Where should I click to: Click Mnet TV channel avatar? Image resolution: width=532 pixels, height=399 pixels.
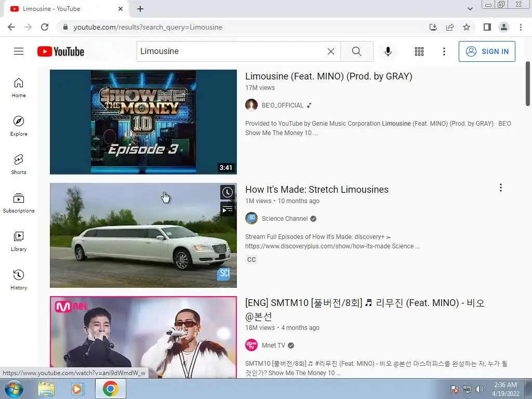pos(251,345)
